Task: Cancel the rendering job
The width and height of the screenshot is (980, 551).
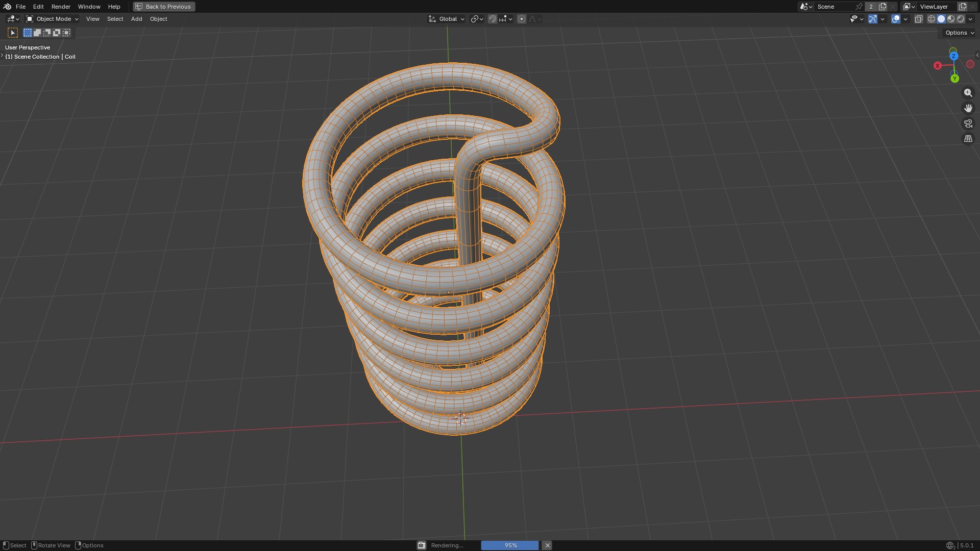Action: click(547, 545)
